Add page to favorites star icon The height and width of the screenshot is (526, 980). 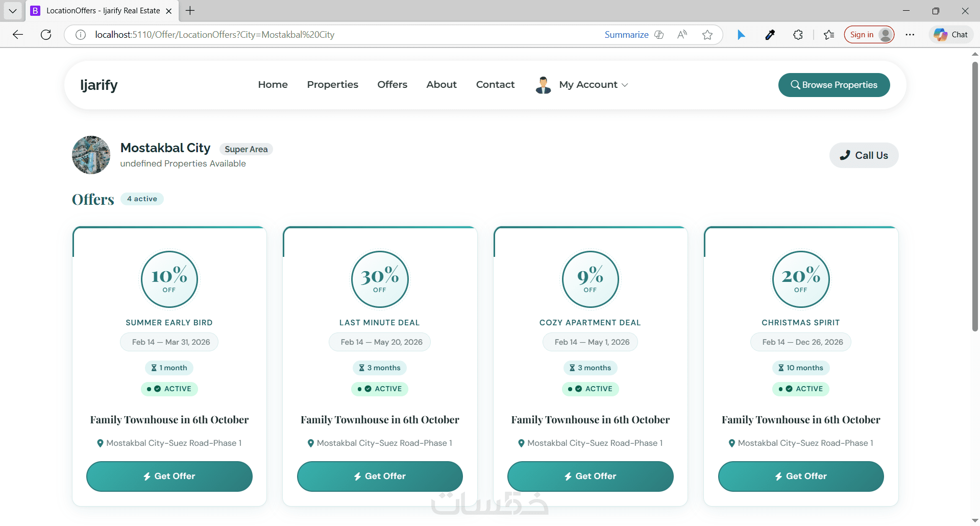[x=707, y=35]
